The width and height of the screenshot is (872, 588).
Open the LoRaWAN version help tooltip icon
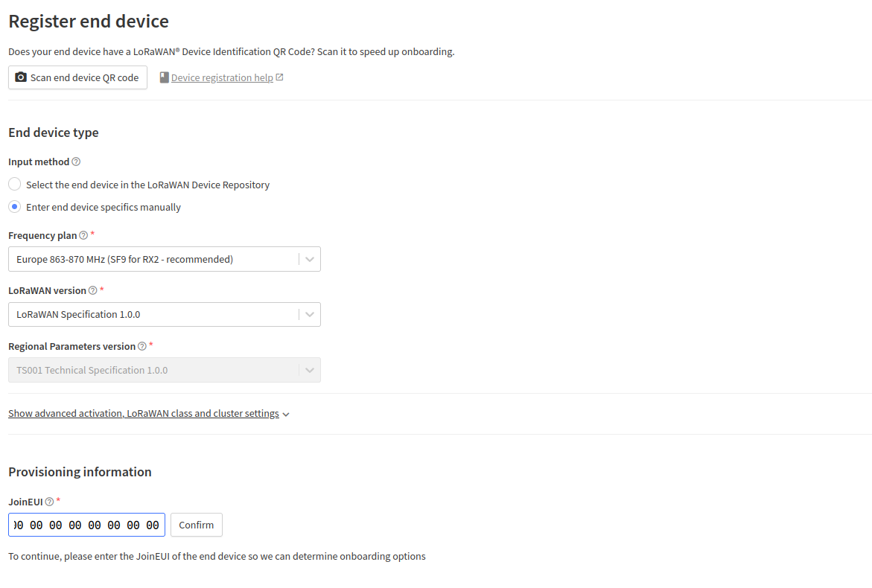pyautogui.click(x=93, y=290)
